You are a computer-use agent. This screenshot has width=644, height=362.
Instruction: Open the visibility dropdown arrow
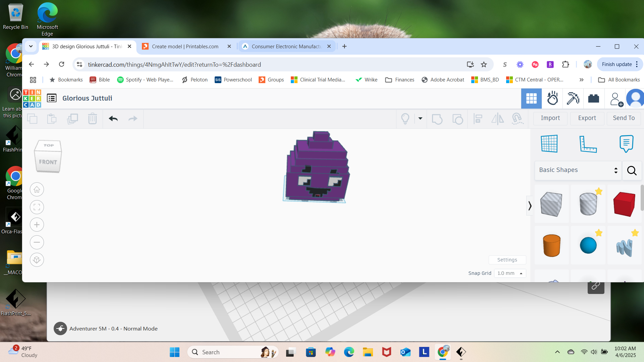(420, 118)
